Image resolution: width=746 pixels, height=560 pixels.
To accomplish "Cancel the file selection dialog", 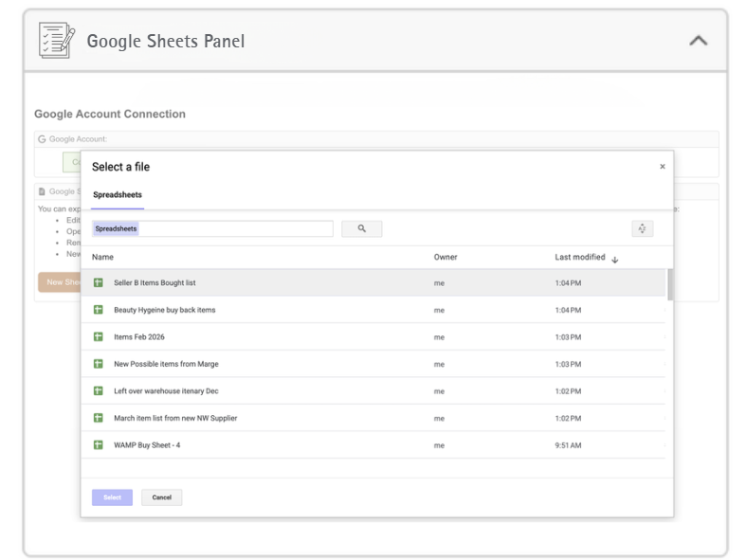I will [x=162, y=497].
